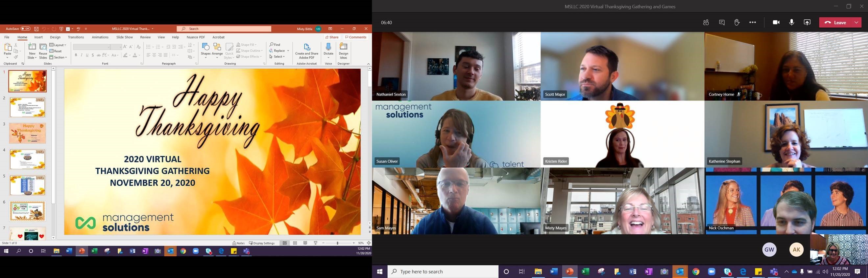The height and width of the screenshot is (278, 868).
Task: Expand the Section dropdown
Action: point(58,57)
